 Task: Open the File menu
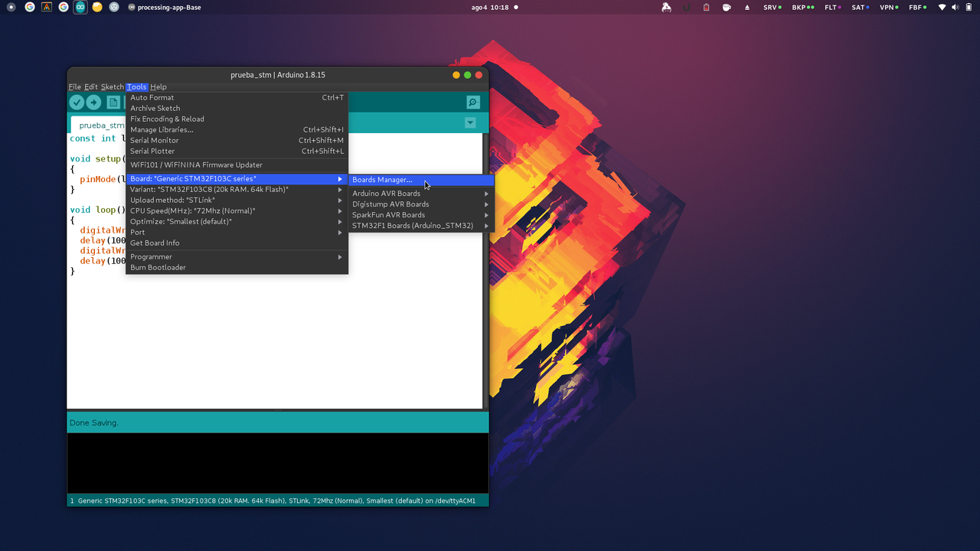click(74, 86)
